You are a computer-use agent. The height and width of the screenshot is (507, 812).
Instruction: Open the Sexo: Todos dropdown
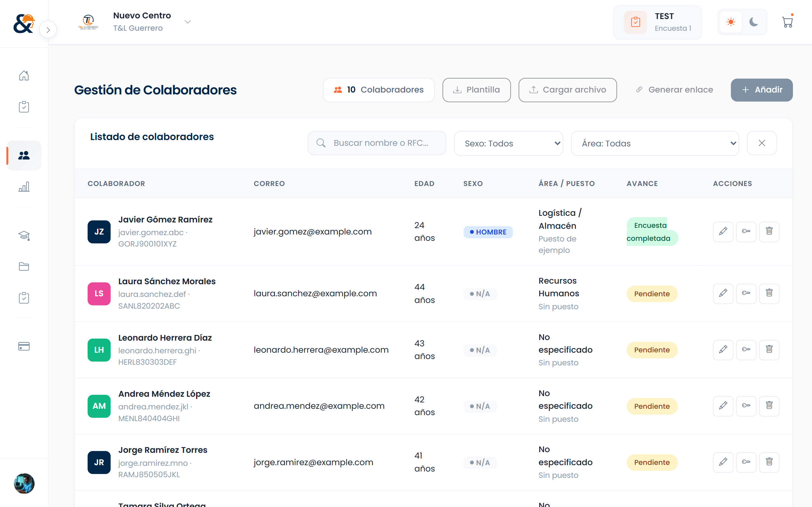(508, 144)
